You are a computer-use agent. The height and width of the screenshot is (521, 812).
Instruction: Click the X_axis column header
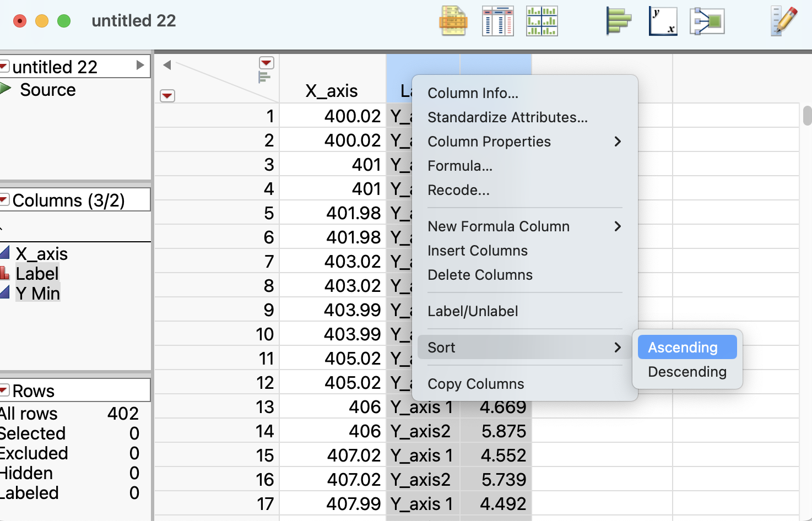click(332, 91)
